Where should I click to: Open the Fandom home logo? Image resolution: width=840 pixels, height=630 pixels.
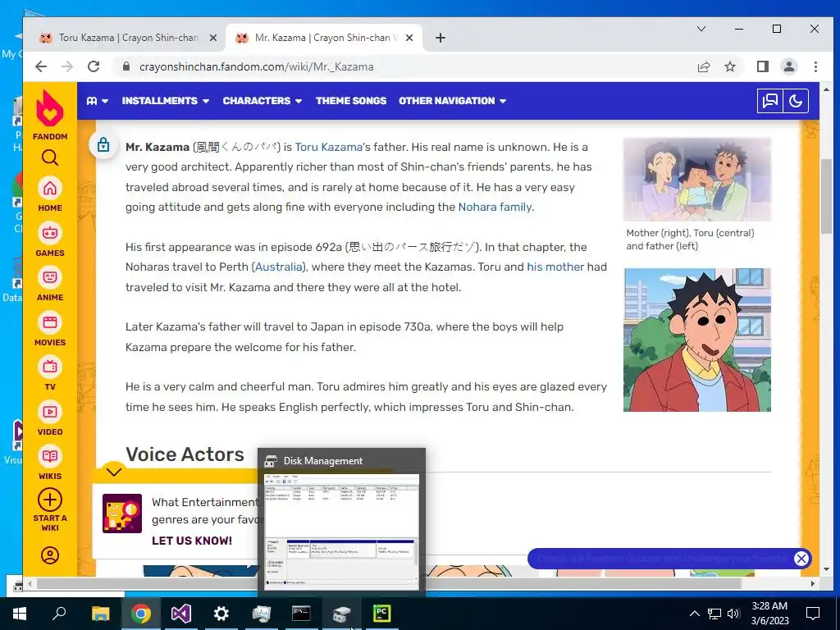click(x=50, y=115)
